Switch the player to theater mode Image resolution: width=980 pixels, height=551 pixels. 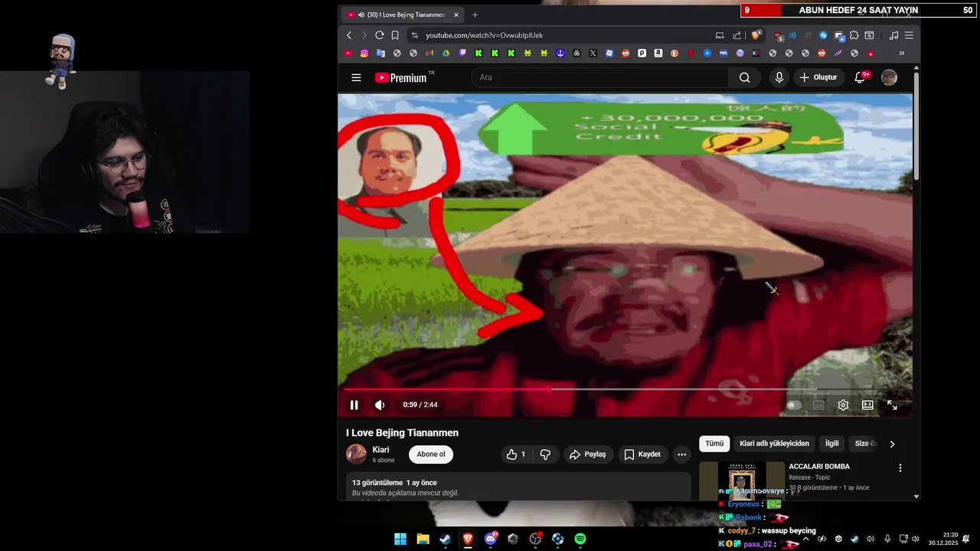point(867,405)
